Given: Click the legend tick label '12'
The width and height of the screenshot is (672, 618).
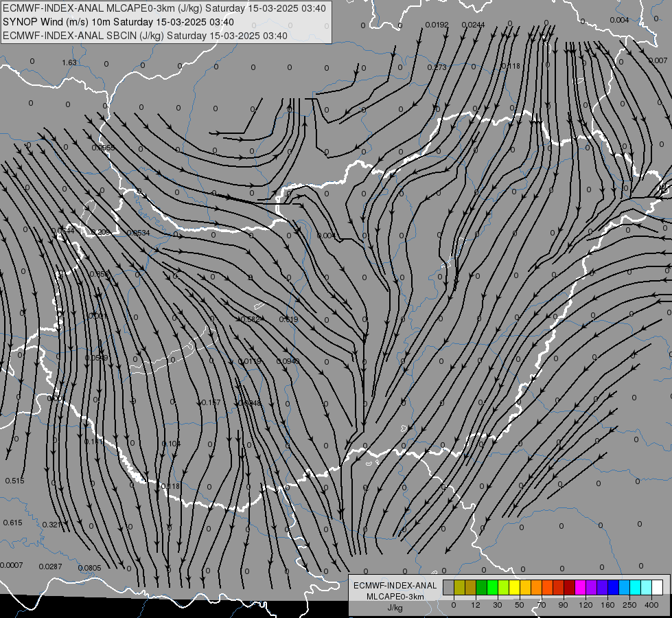Looking at the screenshot, I should (476, 605).
